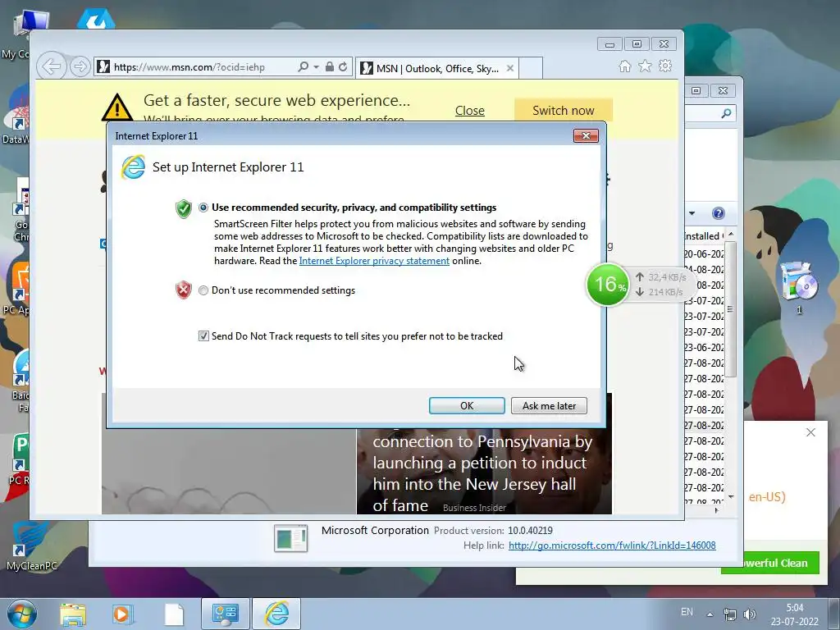The width and height of the screenshot is (840, 630).
Task: Click the background window's vertical scrollbar
Action: [x=730, y=309]
